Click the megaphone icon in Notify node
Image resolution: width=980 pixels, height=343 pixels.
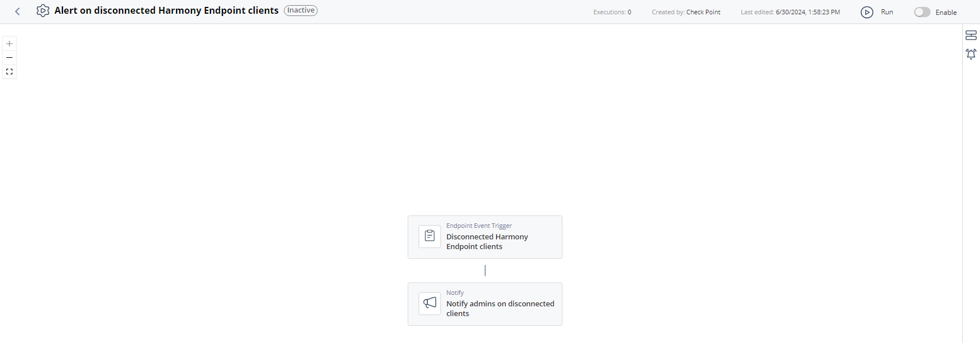(x=430, y=303)
